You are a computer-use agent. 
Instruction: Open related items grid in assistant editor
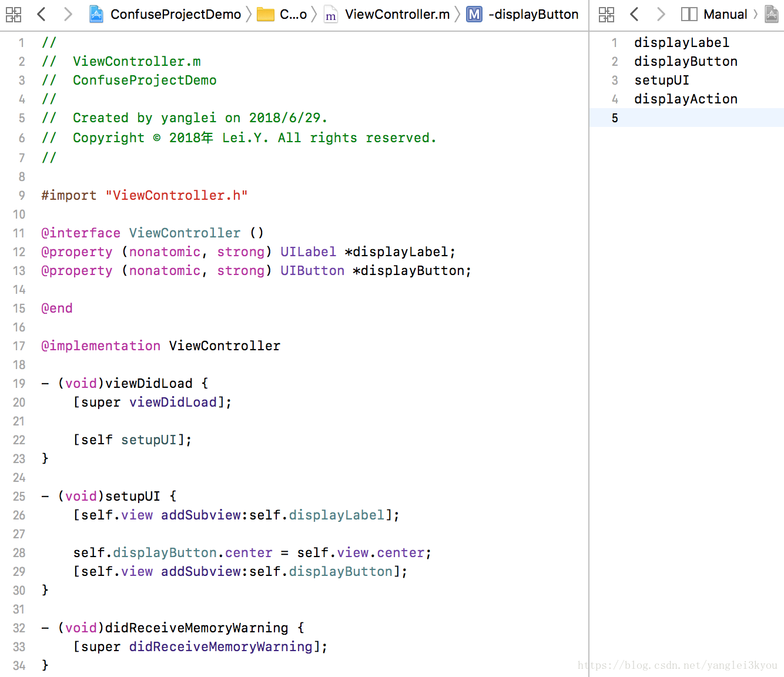click(x=607, y=14)
